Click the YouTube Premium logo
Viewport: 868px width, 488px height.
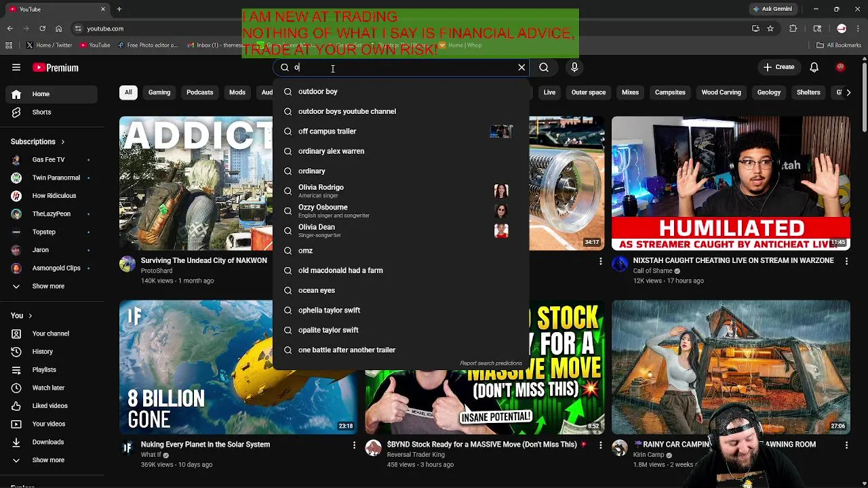click(x=56, y=68)
